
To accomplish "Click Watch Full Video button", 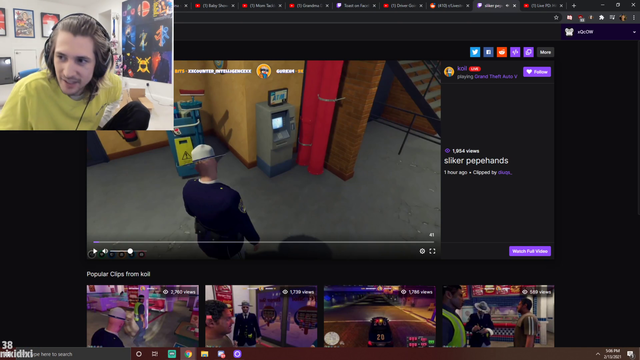I will tap(530, 251).
